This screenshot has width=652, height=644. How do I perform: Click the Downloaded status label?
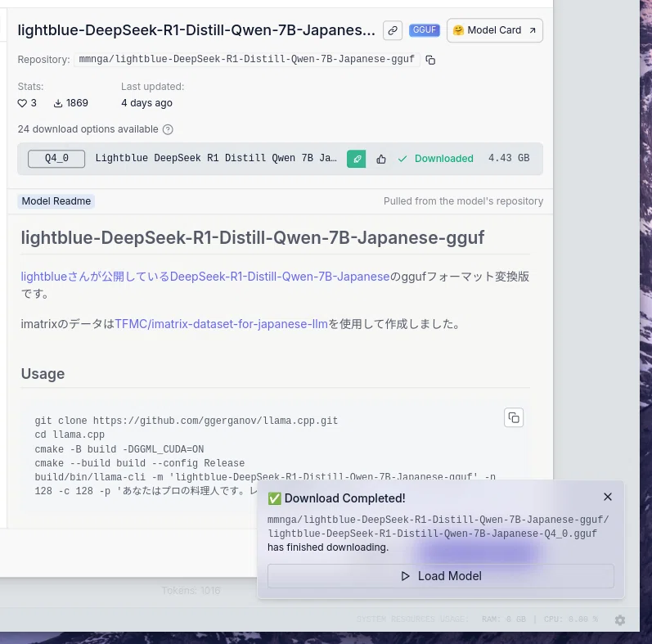(x=436, y=159)
